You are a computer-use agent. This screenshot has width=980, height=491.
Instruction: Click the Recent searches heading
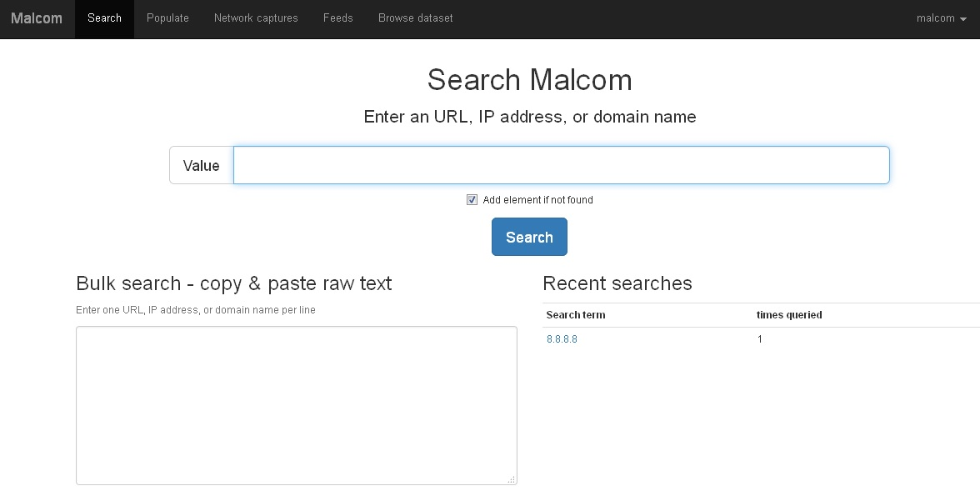[617, 283]
